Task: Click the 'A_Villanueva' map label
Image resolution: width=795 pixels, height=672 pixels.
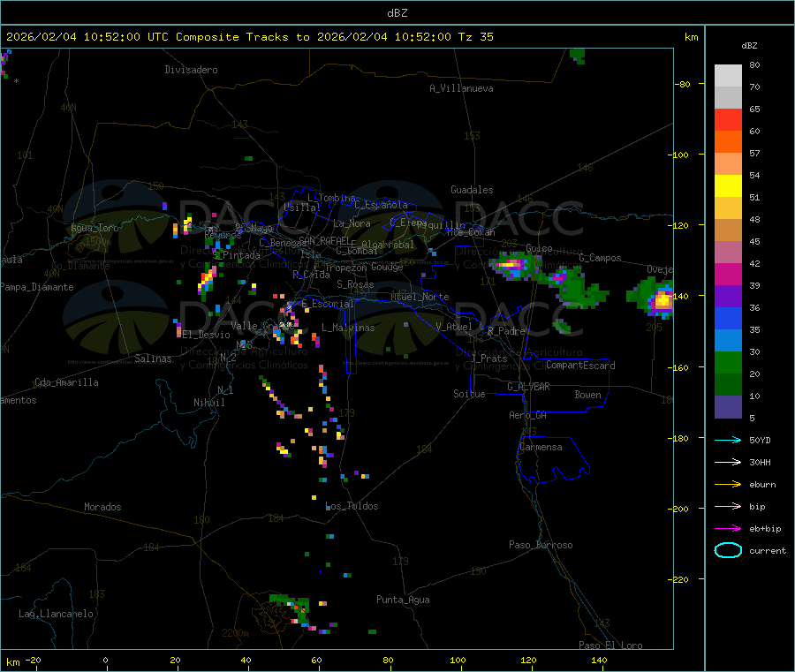Action: 461,88
